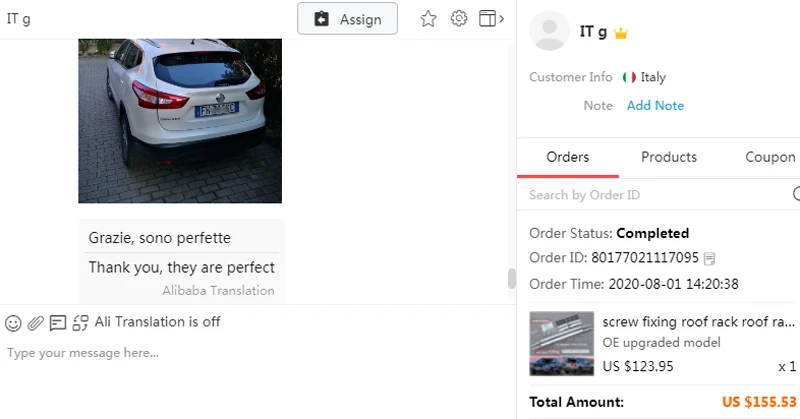
Task: Star this conversation with IT g
Action: (x=428, y=19)
